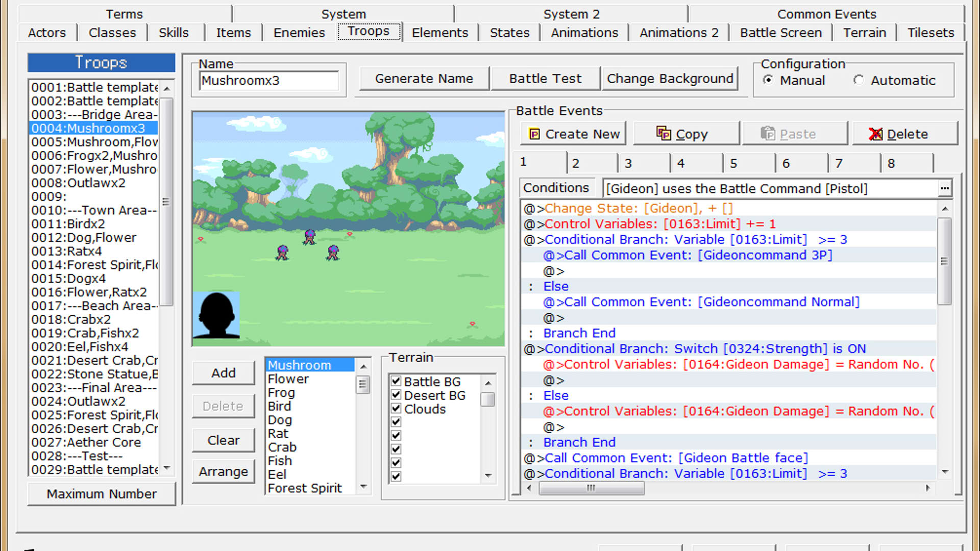This screenshot has width=980, height=551.
Task: Click the vertical scrollbar thumb of event commands
Action: [x=944, y=261]
